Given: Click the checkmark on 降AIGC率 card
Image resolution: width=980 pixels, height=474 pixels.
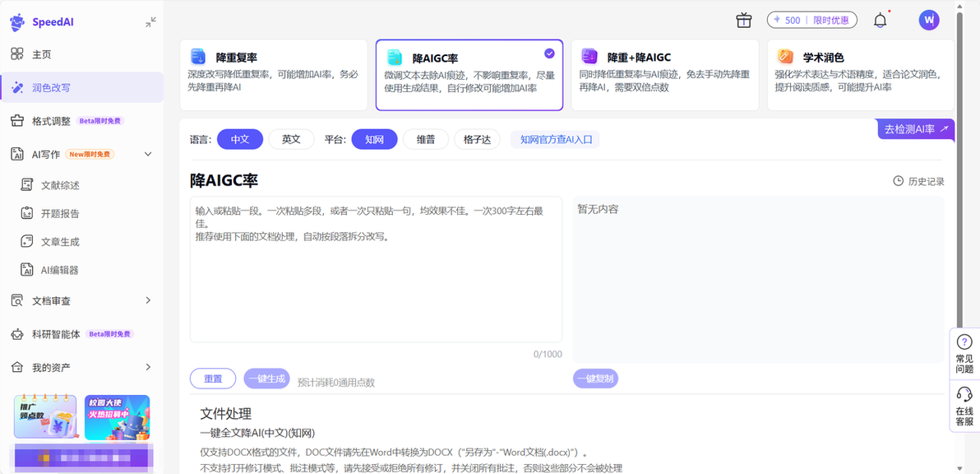Looking at the screenshot, I should [549, 53].
